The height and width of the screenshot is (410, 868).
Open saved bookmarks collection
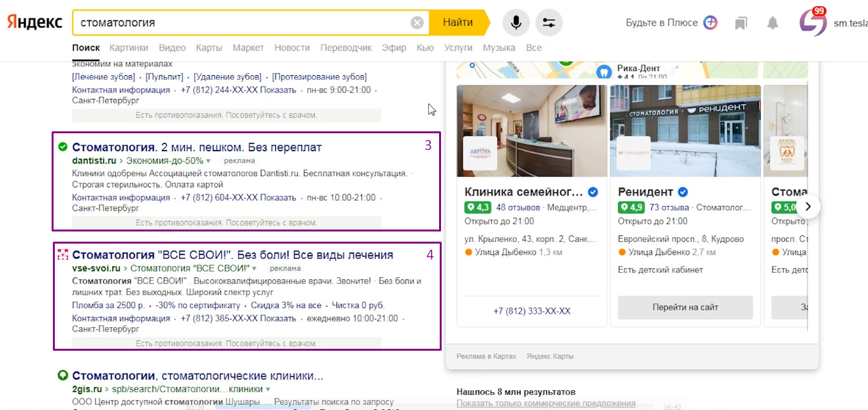pyautogui.click(x=741, y=23)
